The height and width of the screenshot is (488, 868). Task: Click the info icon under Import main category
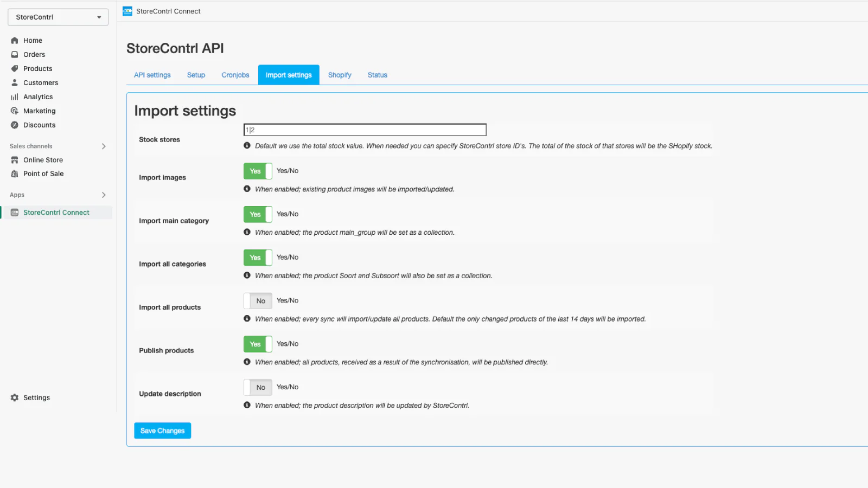point(247,232)
